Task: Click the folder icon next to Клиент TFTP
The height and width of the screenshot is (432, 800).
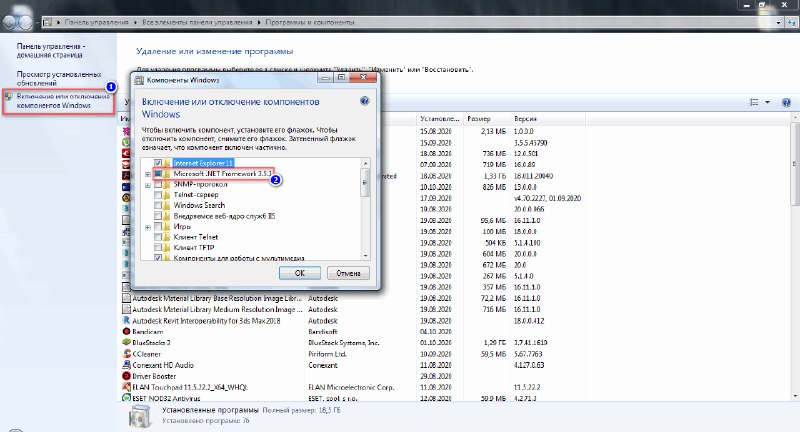Action: pos(167,247)
